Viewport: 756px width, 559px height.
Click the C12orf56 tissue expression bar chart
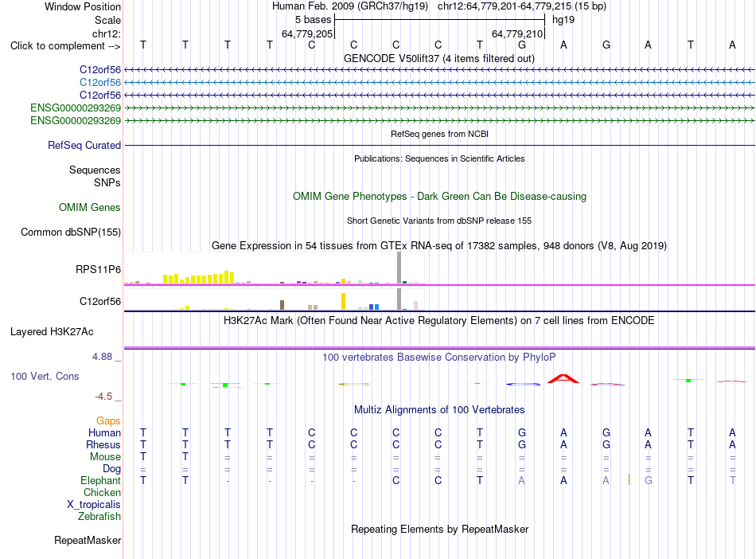(275, 299)
